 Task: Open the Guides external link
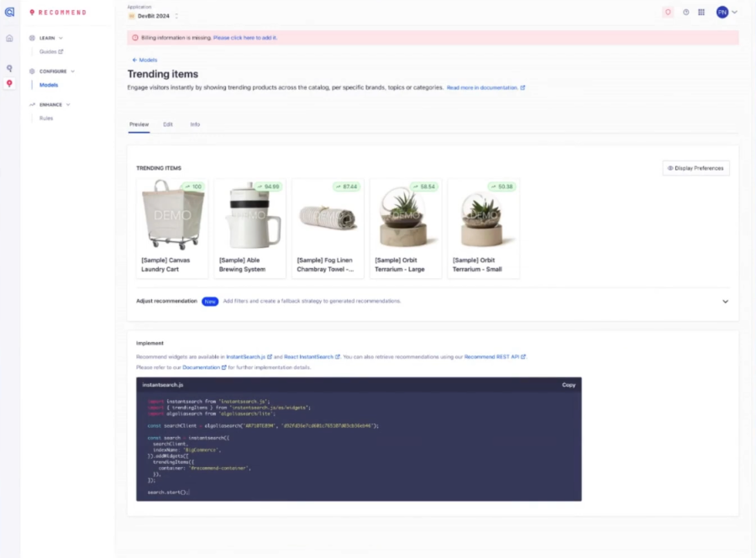point(51,51)
